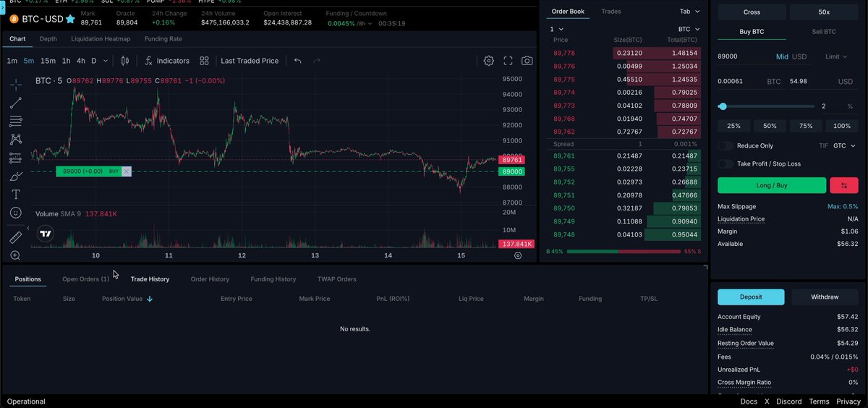Click the TradingView logo on chart

coord(46,234)
